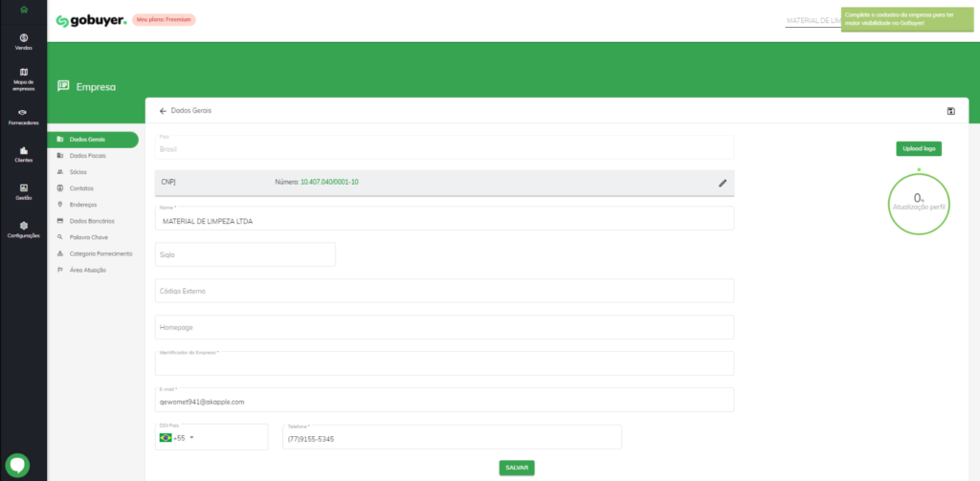Screen dimensions: 980x481
Task: Click the Identificador da Empresa field
Action: [x=444, y=363]
